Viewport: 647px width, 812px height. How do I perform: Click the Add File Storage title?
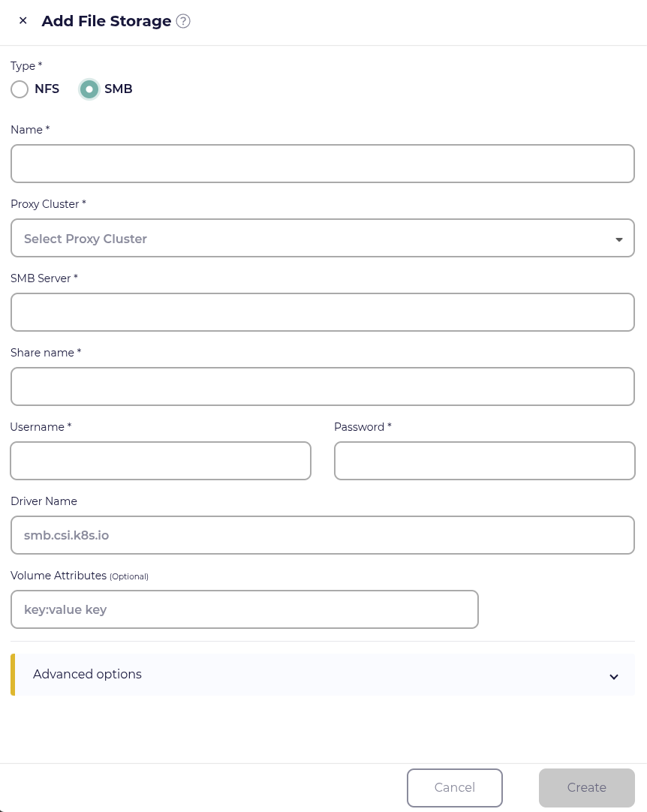(107, 21)
